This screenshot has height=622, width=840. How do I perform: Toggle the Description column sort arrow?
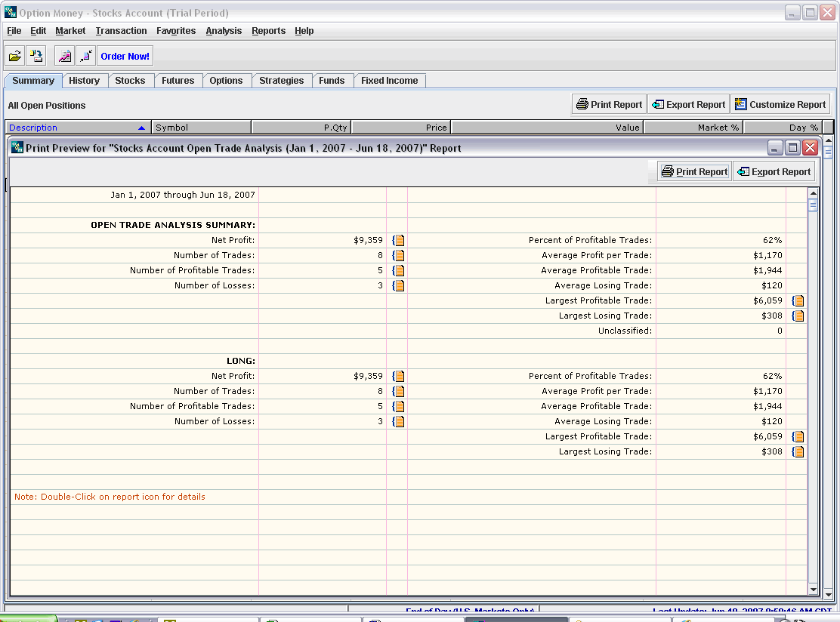(141, 127)
